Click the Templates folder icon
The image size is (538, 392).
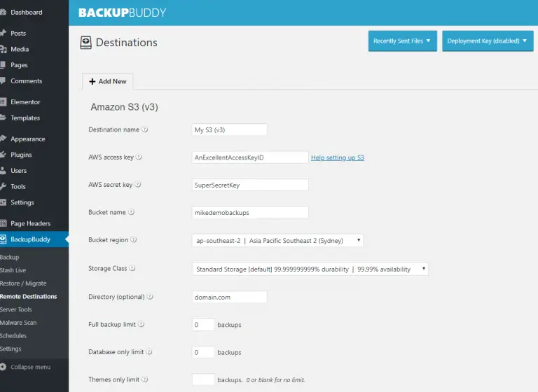point(3,118)
